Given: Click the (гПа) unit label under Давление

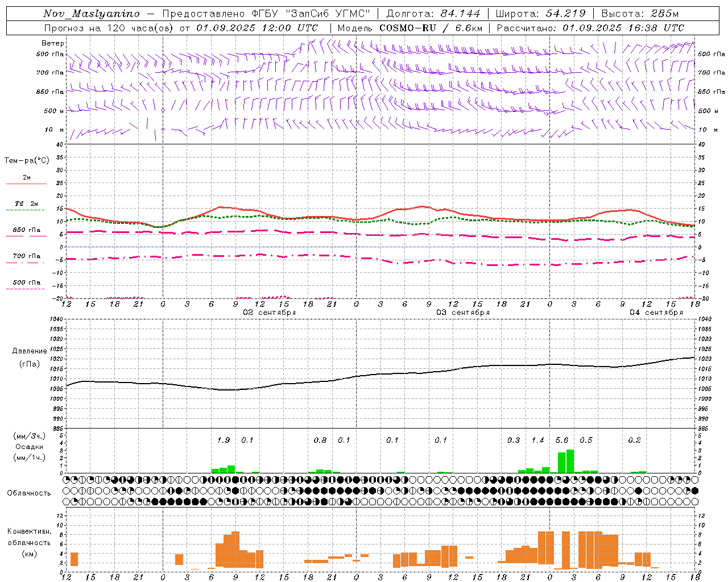Looking at the screenshot, I should click(30, 364).
